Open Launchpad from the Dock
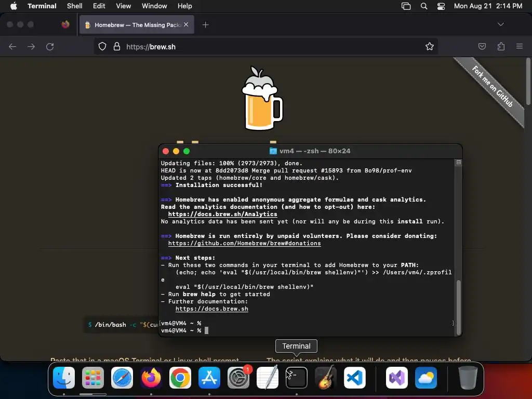This screenshot has height=399, width=532. (93, 378)
